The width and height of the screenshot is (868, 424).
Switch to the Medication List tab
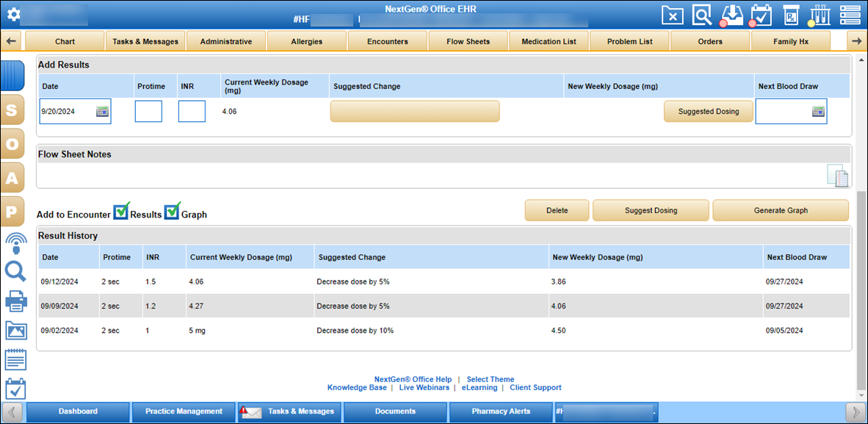pos(549,41)
